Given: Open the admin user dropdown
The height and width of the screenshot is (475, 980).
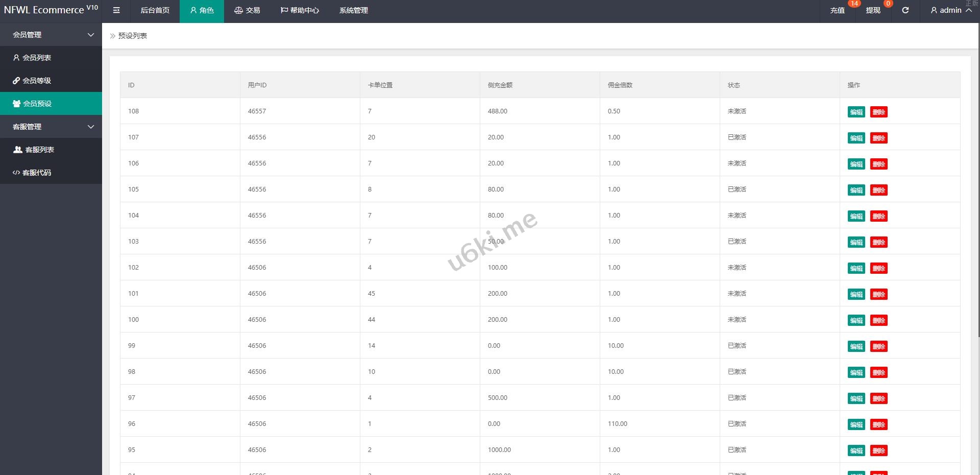Looking at the screenshot, I should (x=950, y=10).
